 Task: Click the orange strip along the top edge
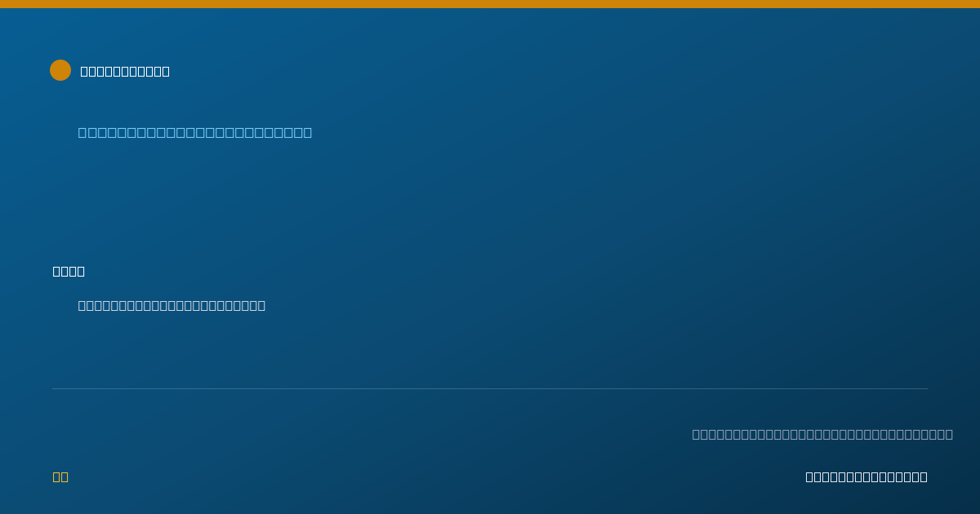490,4
